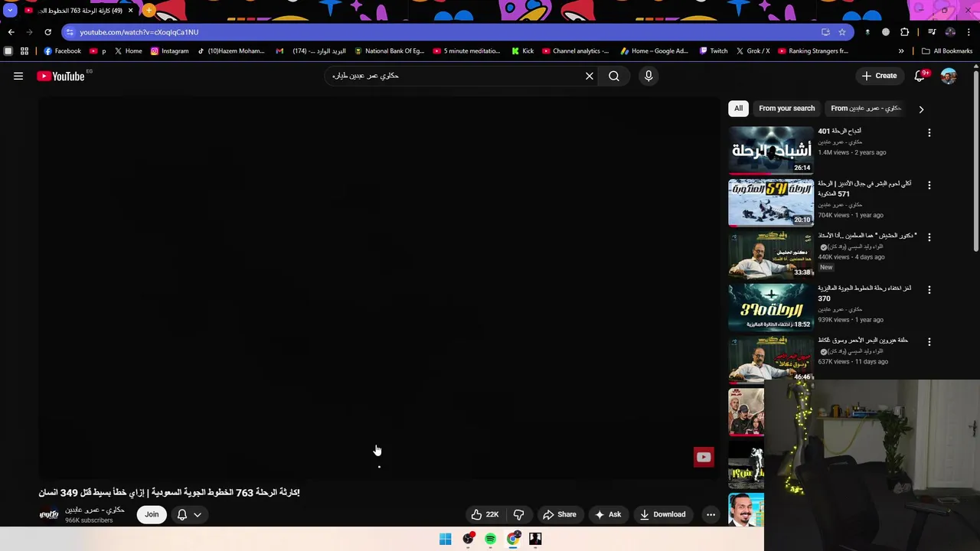Viewport: 980px width, 551px height.
Task: Open the 5 minute meditatio... bookmark
Action: (466, 51)
